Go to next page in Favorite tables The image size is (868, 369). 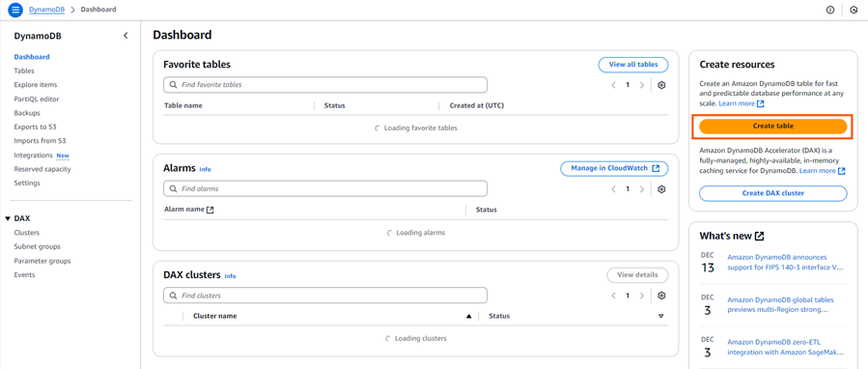click(642, 85)
